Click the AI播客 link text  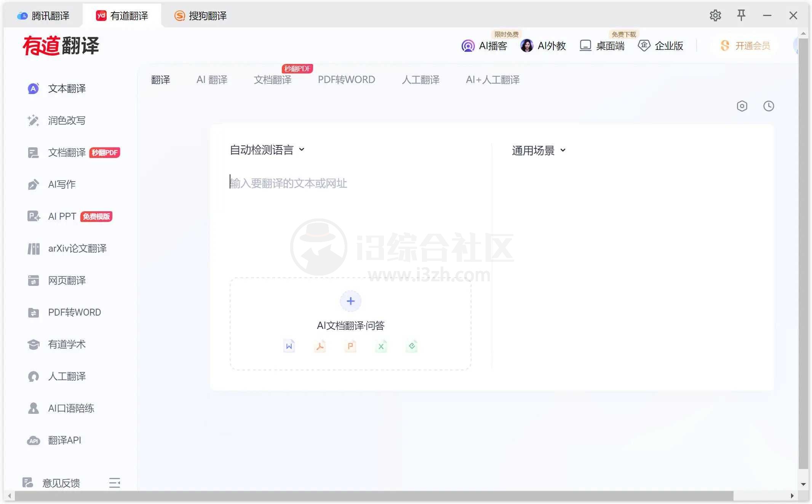(493, 46)
